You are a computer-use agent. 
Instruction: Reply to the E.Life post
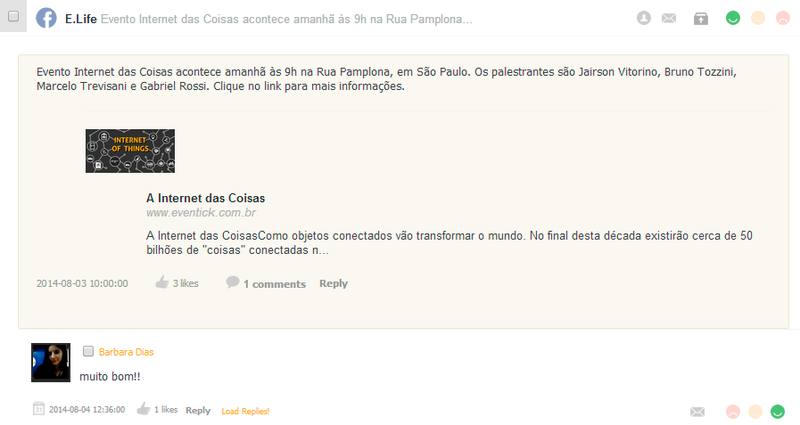click(x=333, y=283)
